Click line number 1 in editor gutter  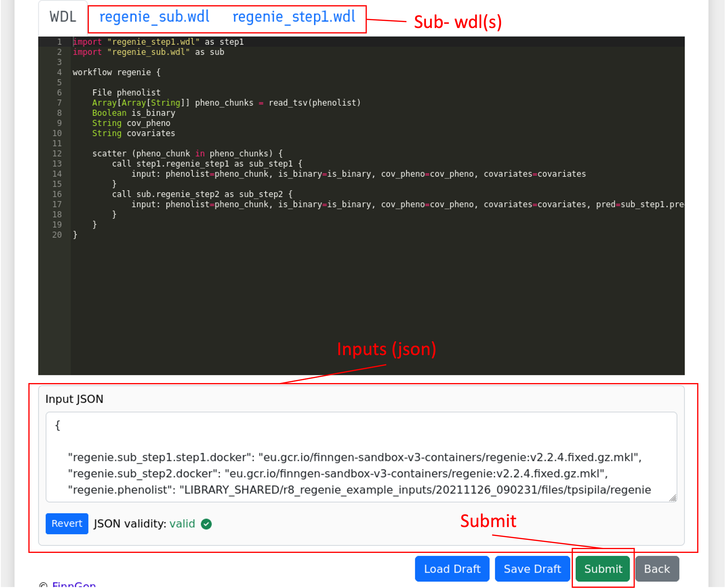(x=59, y=42)
